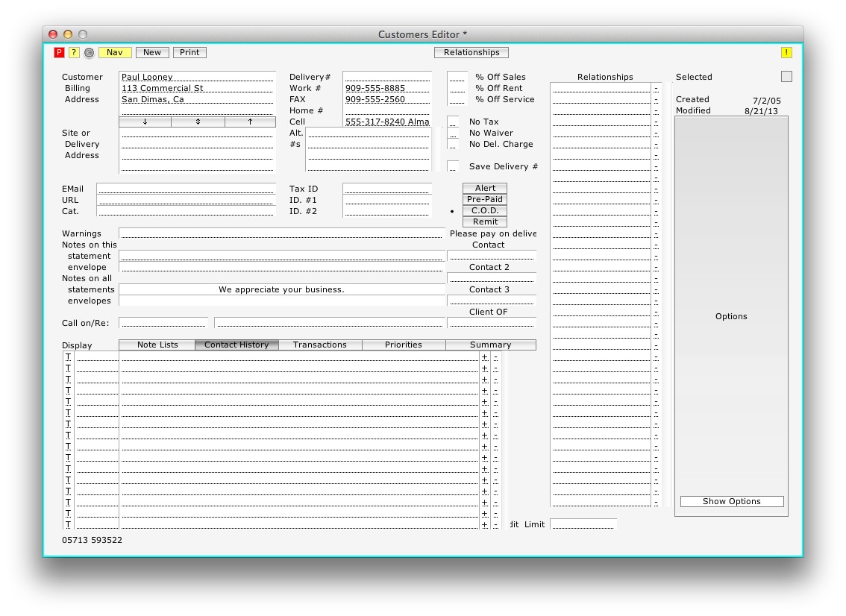Viewport: 846px width, 616px height.
Task: Click the Client OF field
Action: coord(492,323)
